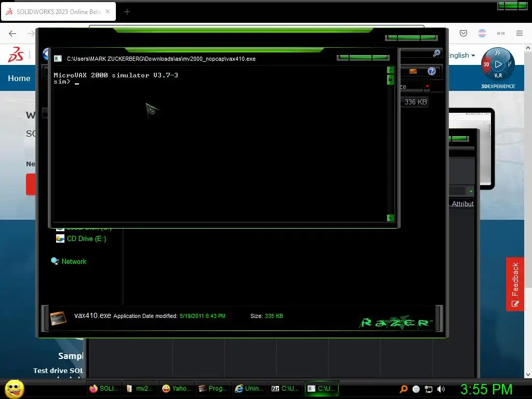Image resolution: width=532 pixels, height=399 pixels.
Task: Open the volume speaker tray icon
Action: pyautogui.click(x=441, y=389)
